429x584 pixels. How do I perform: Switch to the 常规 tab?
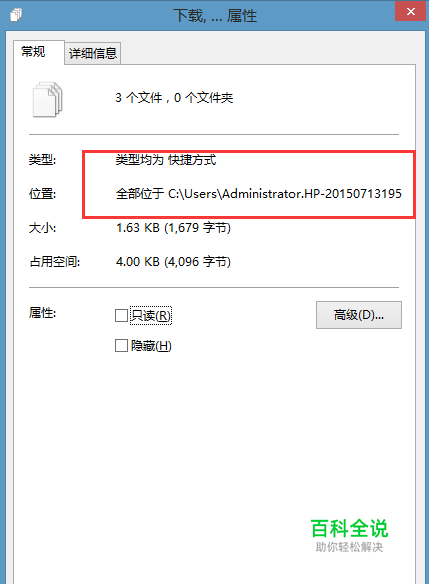coord(34,51)
